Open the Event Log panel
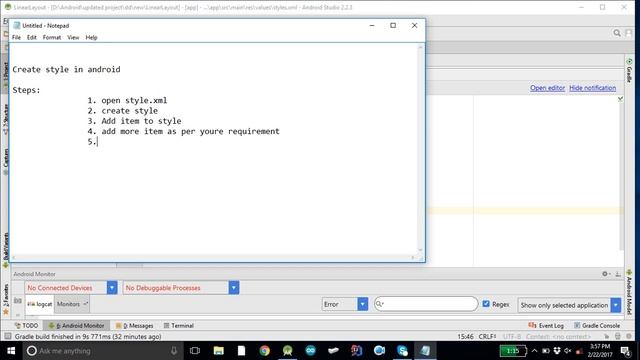 [x=546, y=325]
